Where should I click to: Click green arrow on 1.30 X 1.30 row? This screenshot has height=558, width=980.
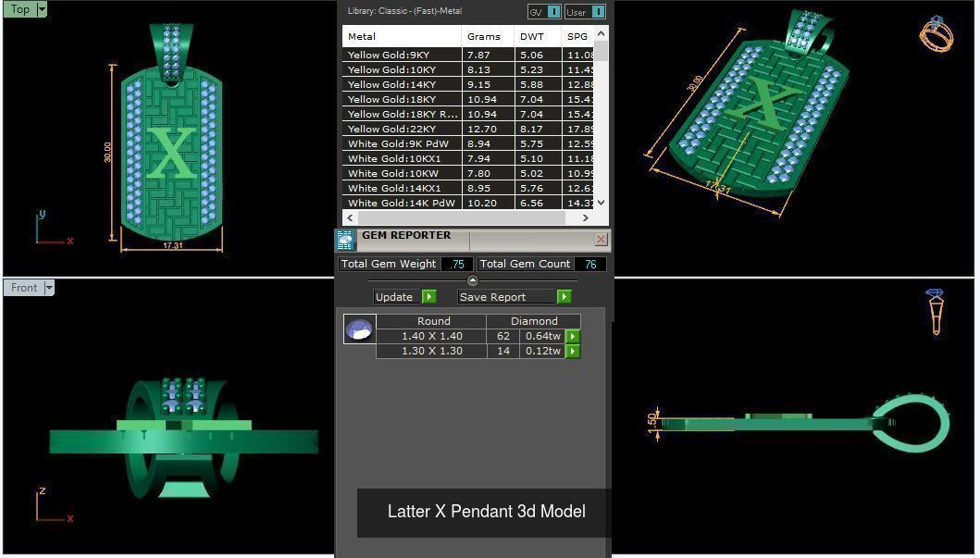(573, 351)
